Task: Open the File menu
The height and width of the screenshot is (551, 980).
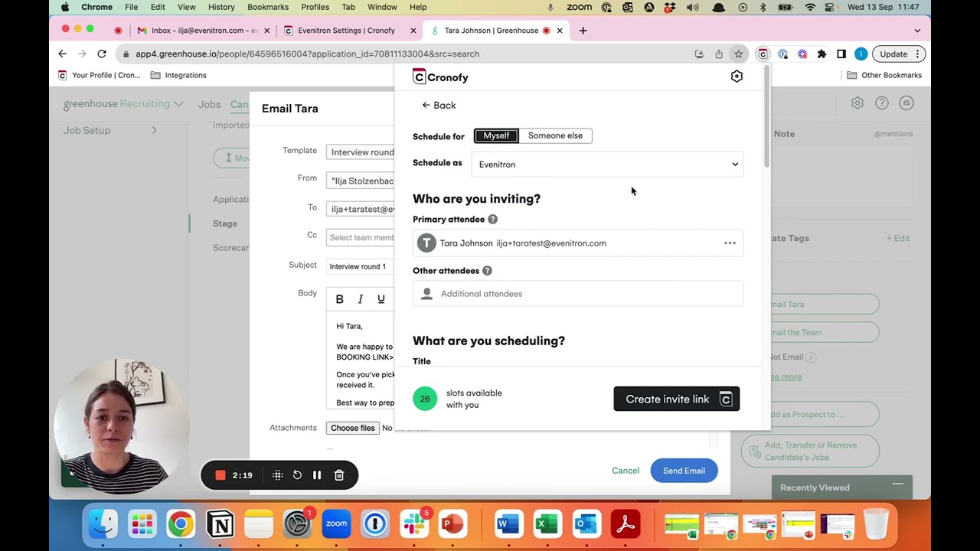Action: pos(132,7)
